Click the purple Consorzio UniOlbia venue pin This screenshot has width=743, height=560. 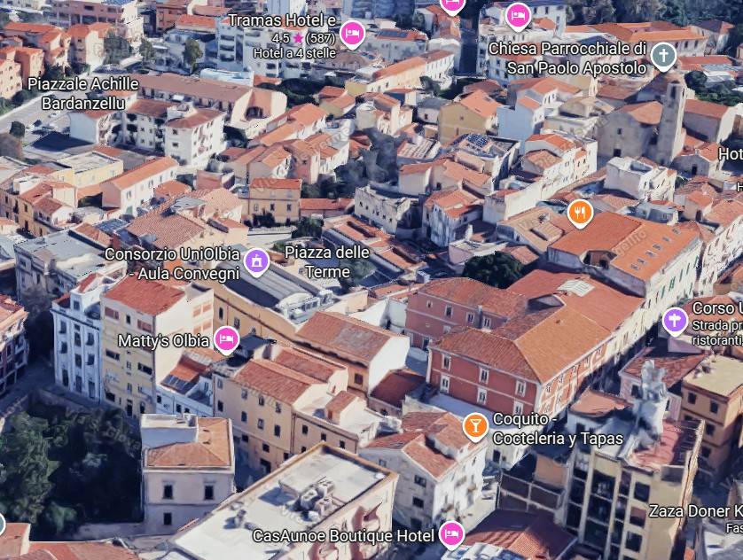coord(257,262)
